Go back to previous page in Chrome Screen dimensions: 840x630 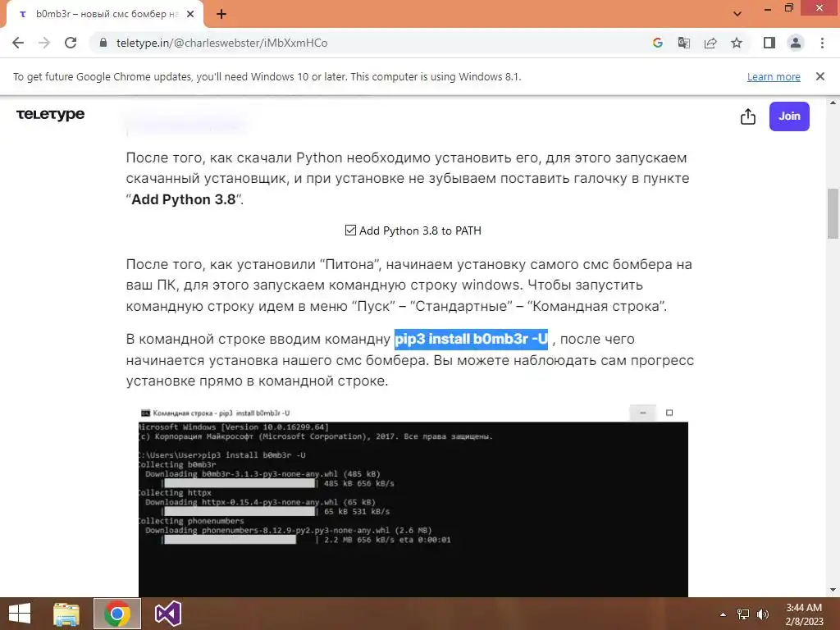tap(18, 43)
